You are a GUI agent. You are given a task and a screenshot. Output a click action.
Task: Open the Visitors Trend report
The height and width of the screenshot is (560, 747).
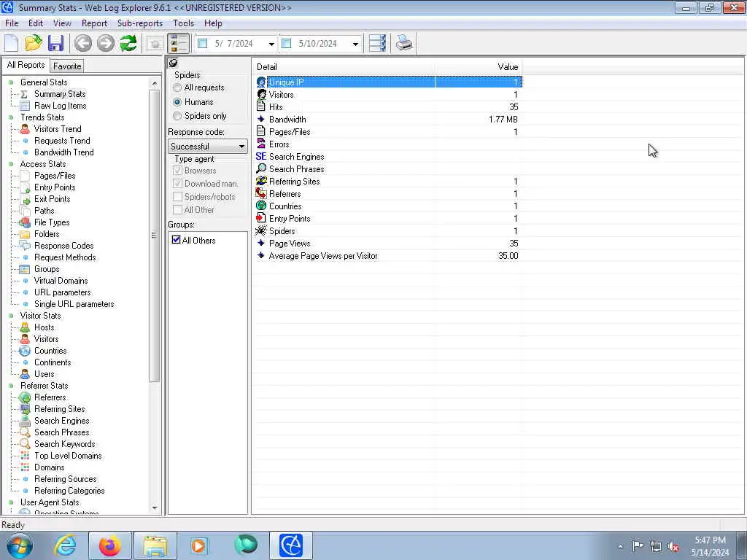click(58, 129)
